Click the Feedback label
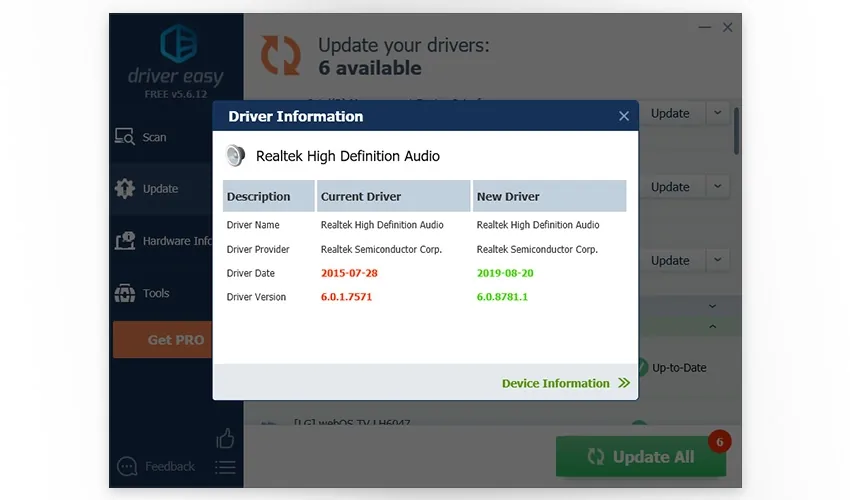 coord(170,466)
